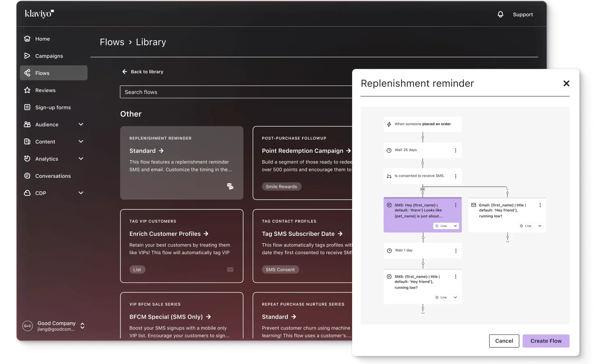Click the Conversations chat icon
Screen dimensions: 597x364
27,176
